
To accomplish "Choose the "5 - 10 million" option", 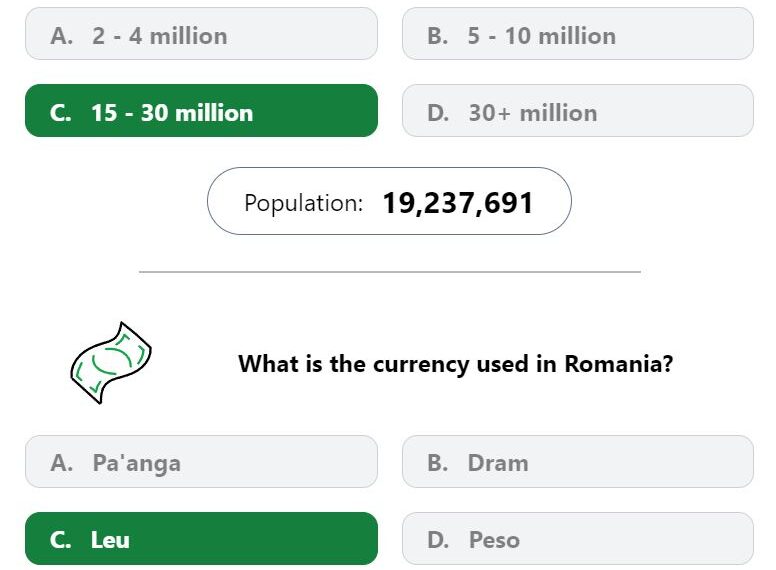I will 578,34.
